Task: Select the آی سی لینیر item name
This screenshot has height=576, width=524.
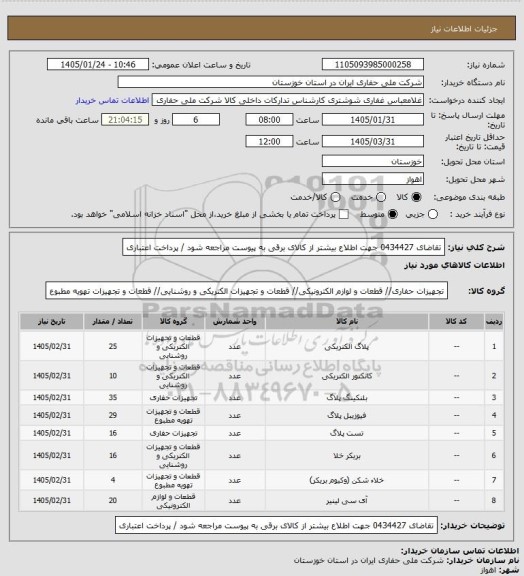Action: pyautogui.click(x=347, y=501)
